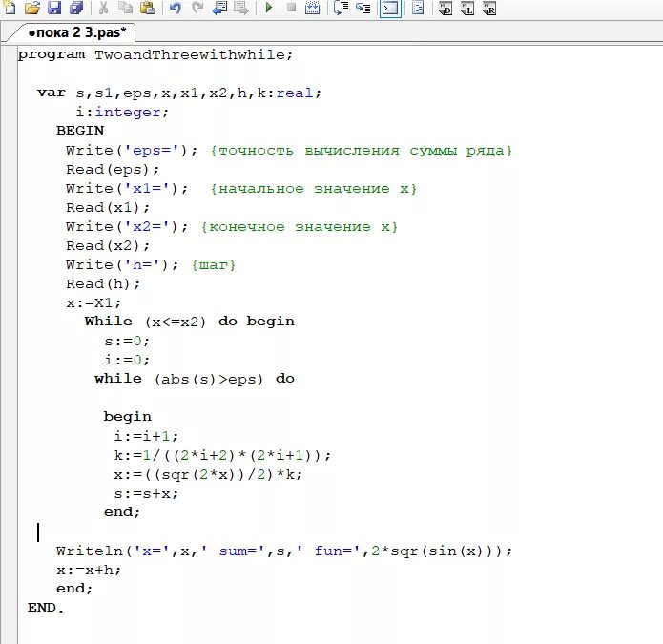The height and width of the screenshot is (644, 663).
Task: Stop the program with the square icon
Action: tap(291, 8)
